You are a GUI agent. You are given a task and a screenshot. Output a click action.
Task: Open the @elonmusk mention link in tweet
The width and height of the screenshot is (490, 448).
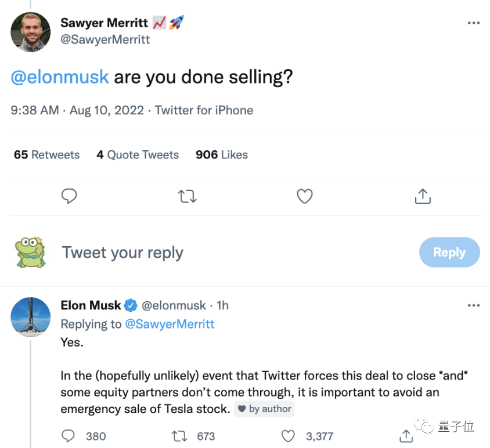60,77
